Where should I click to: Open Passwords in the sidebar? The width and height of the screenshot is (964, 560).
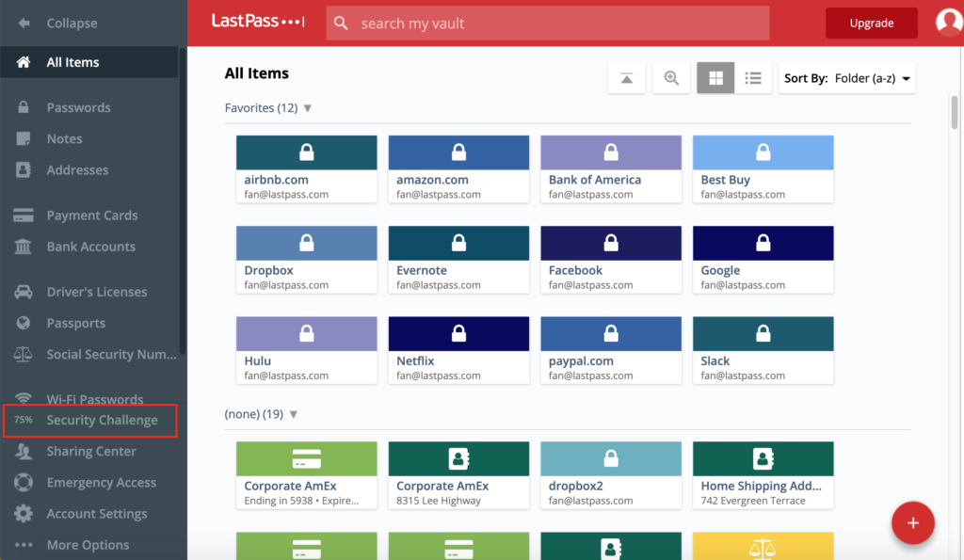coord(78,107)
